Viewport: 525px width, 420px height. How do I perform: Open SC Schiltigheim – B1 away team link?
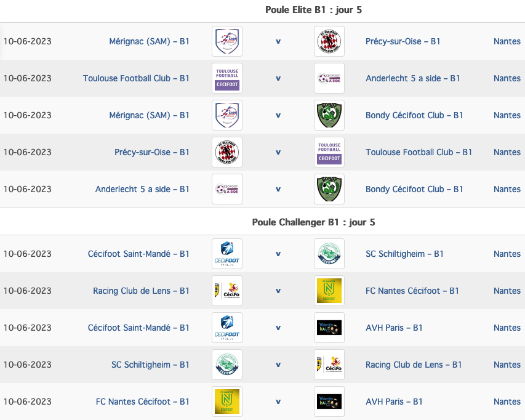pyautogui.click(x=404, y=254)
